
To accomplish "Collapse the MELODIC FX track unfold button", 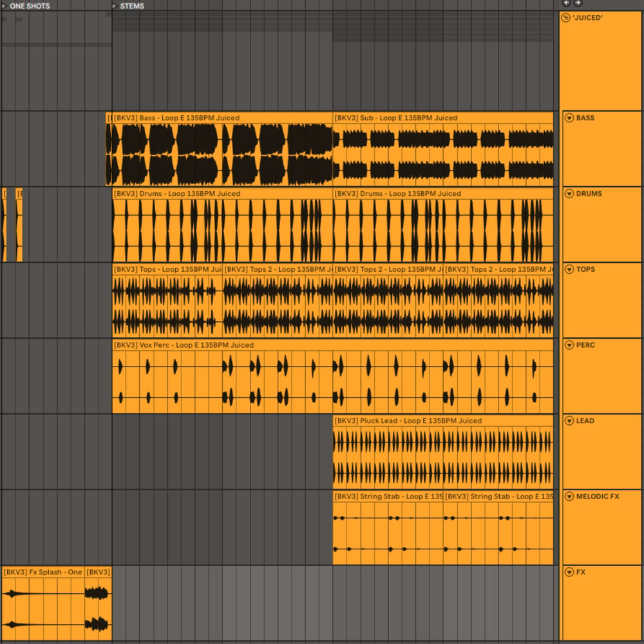I will (569, 497).
